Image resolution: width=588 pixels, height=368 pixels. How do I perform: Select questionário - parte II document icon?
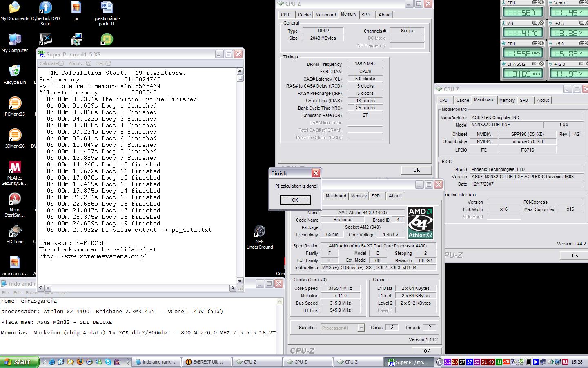click(107, 13)
